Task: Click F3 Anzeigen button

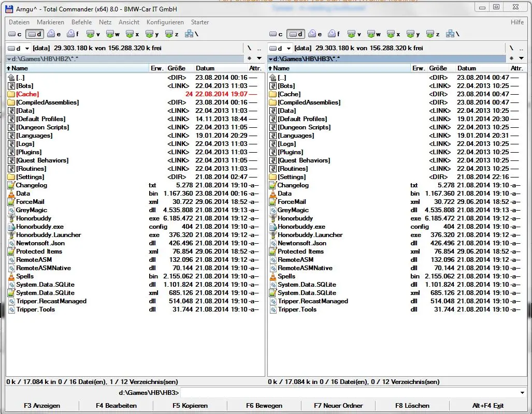Action: coord(42,406)
